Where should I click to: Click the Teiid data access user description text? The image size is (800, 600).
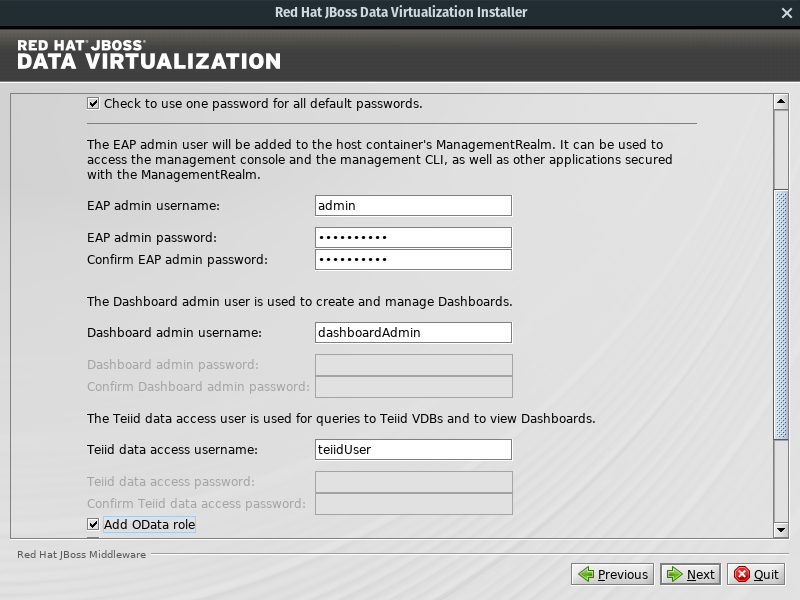click(x=341, y=418)
